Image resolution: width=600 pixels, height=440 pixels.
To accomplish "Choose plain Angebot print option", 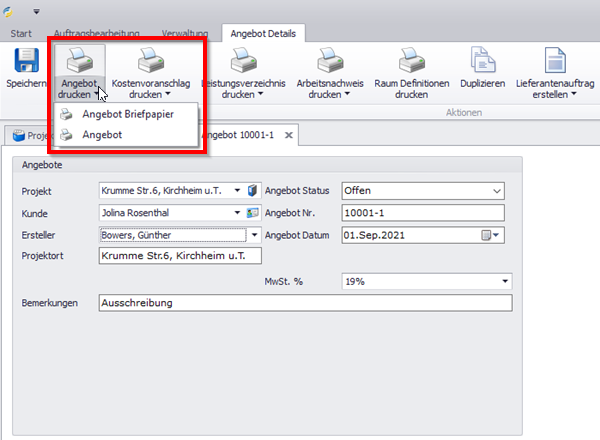I will [103, 134].
